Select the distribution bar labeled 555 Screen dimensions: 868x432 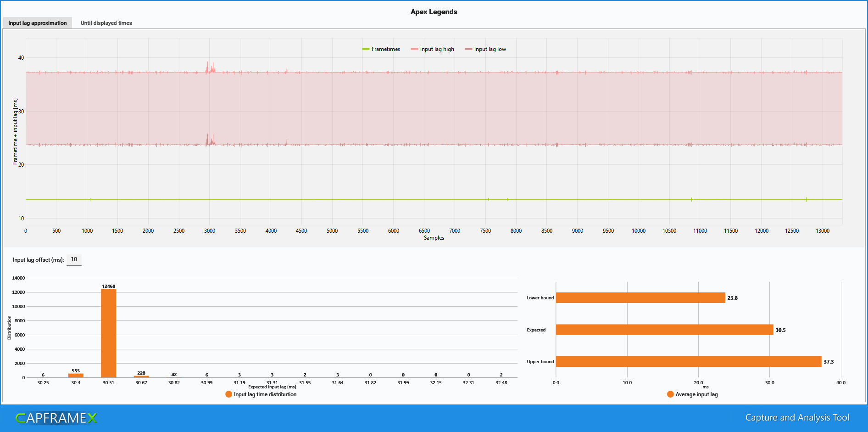[76, 376]
